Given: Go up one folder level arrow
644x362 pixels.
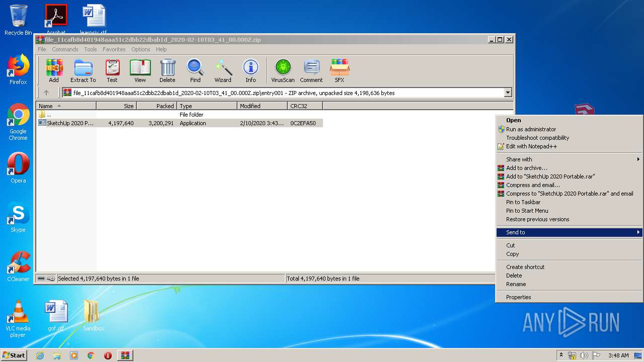Looking at the screenshot, I should click(46, 93).
